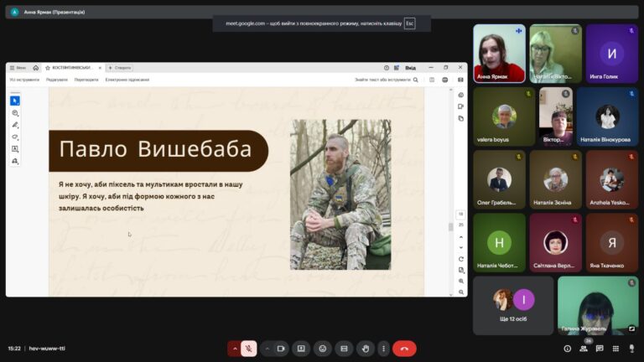
Task: Expand microphone audio settings arrow
Action: 235,349
